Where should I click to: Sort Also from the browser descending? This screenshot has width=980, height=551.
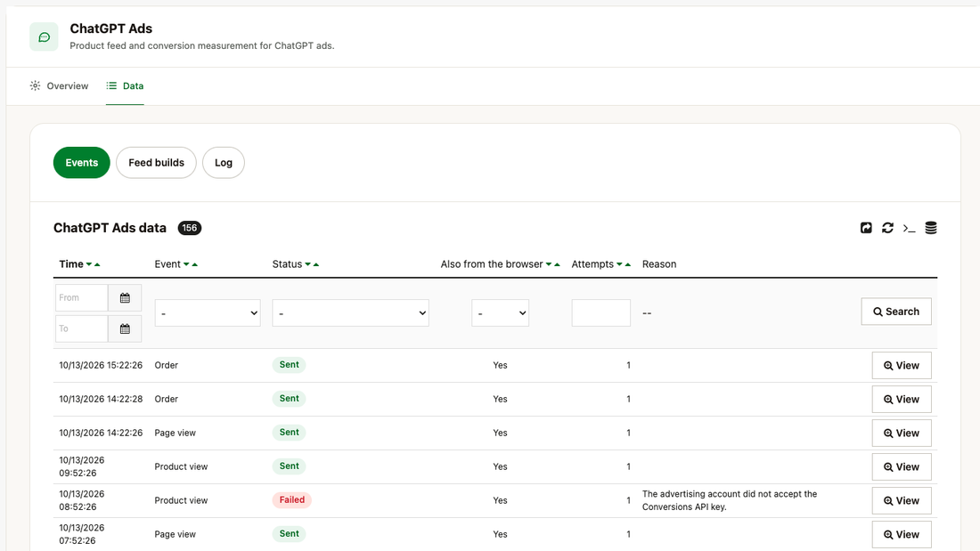click(549, 264)
